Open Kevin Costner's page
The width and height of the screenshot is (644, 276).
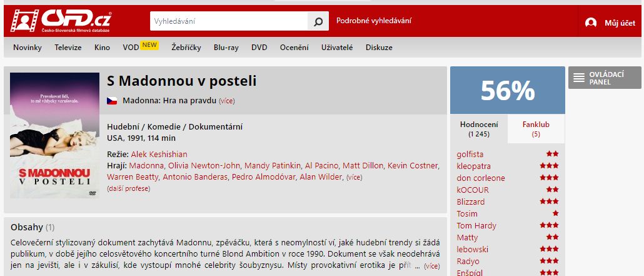(413, 166)
